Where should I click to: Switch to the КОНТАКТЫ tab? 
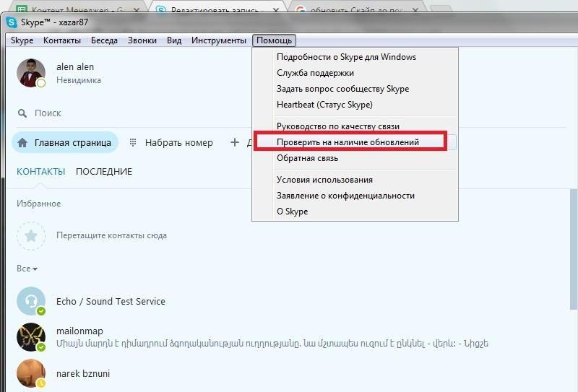41,172
